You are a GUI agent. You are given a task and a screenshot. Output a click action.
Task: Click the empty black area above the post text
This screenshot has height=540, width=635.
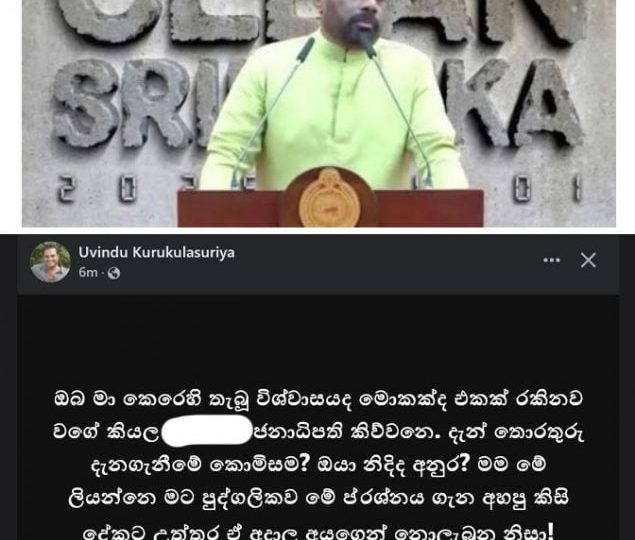pyautogui.click(x=318, y=338)
